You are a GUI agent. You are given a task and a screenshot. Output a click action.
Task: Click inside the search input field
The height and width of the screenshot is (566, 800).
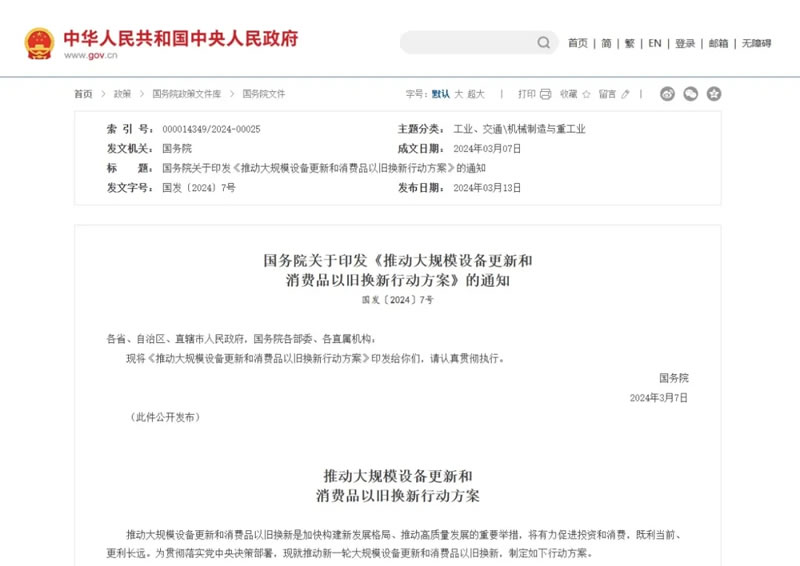coord(468,42)
